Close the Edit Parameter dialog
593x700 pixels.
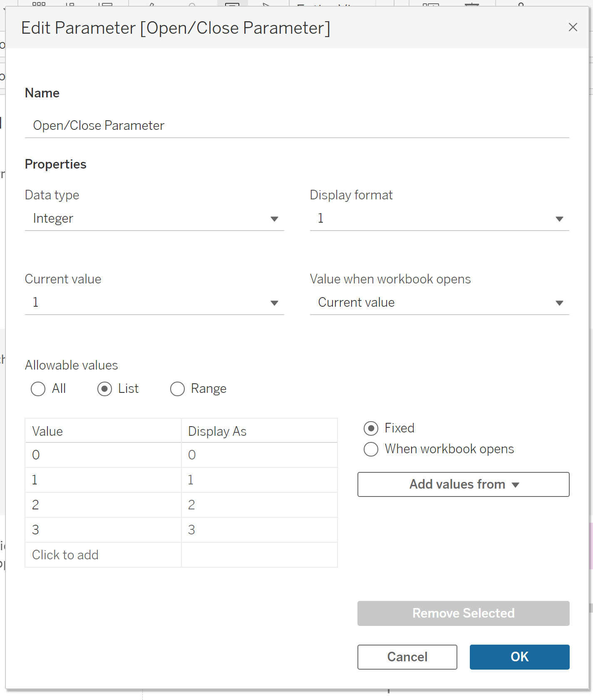(573, 27)
